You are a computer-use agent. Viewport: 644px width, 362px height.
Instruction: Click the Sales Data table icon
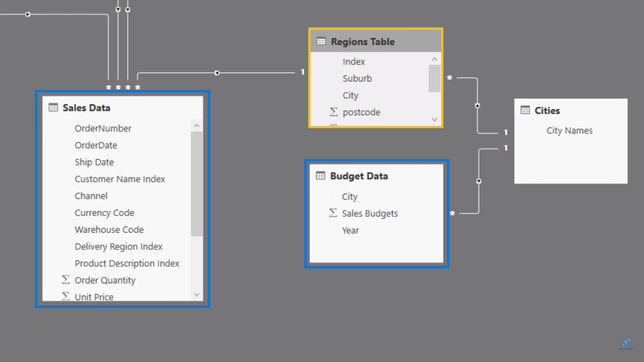[x=53, y=107]
